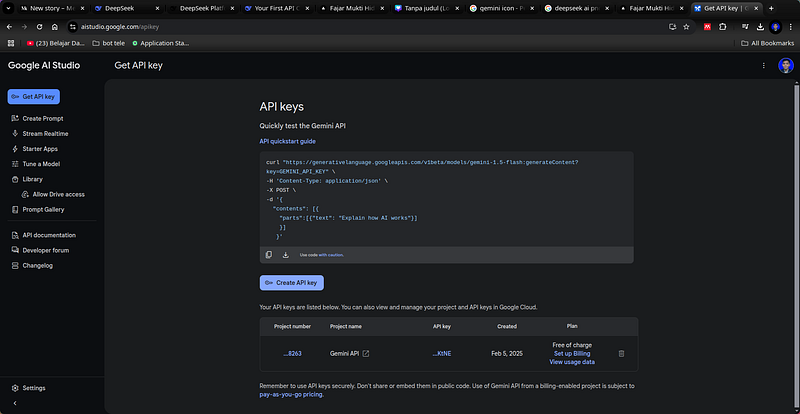Open Gemini API project external link icon
This screenshot has height=414, width=800.
coord(366,353)
